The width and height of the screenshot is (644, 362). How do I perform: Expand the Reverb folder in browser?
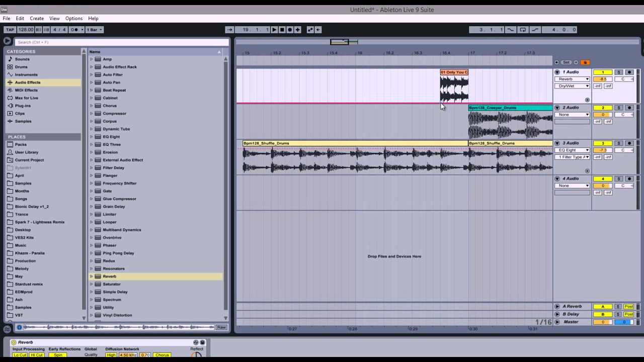click(x=92, y=277)
